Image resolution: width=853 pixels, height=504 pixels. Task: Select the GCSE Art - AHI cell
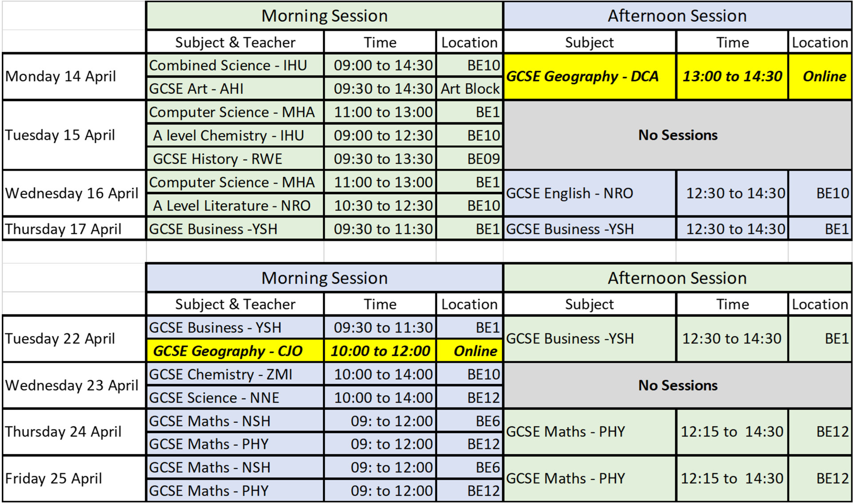[x=235, y=88]
